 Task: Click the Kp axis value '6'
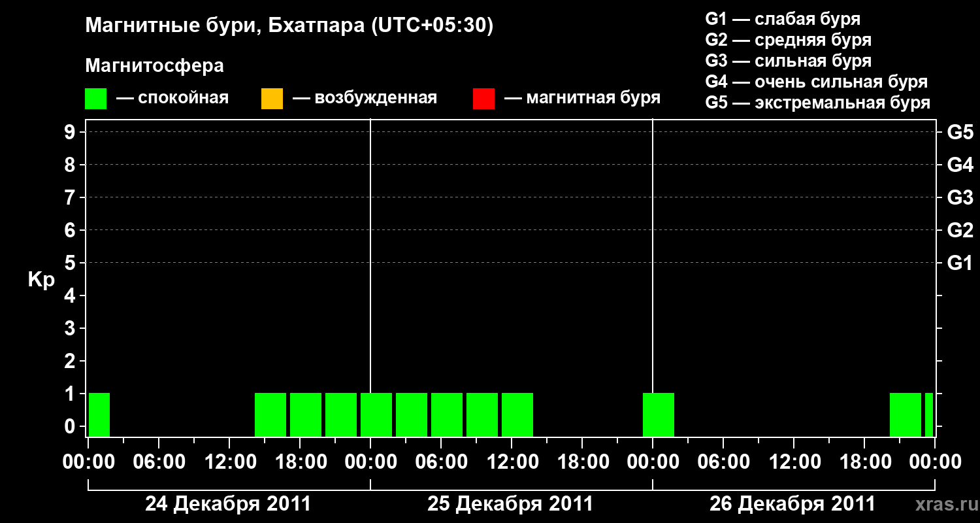71,230
